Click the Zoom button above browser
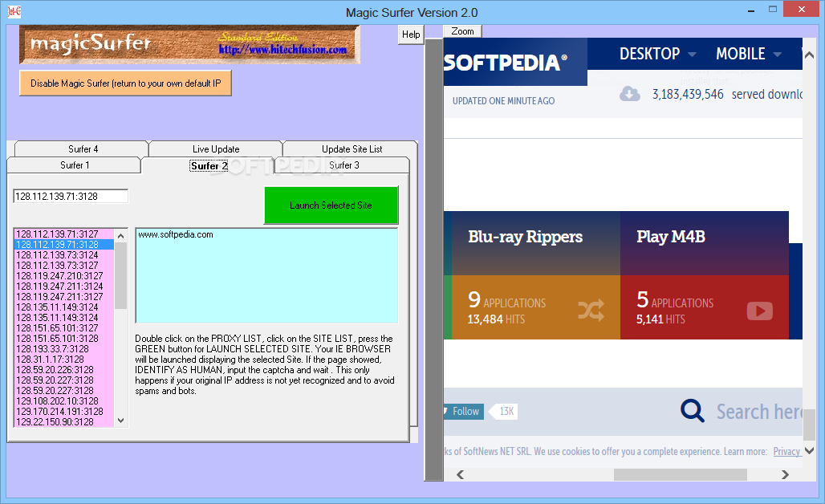The height and width of the screenshot is (504, 825). coord(462,31)
